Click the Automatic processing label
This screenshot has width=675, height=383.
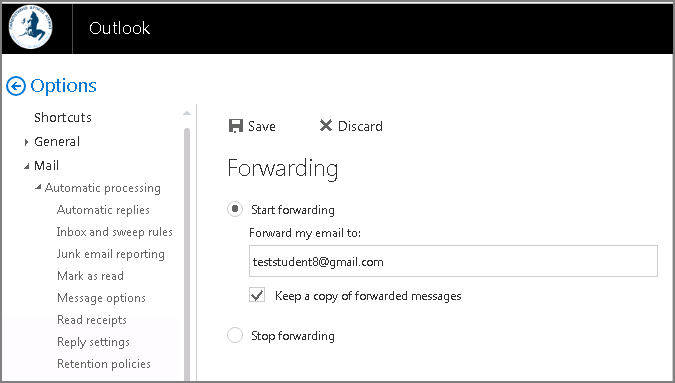(103, 188)
